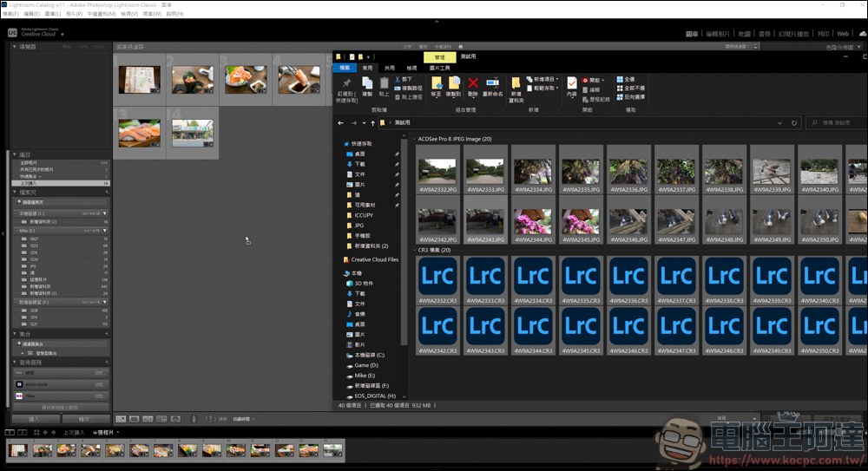Open 本機磁碟 (C:) volume dropdown arrow
The image size is (868, 471).
point(105,213)
